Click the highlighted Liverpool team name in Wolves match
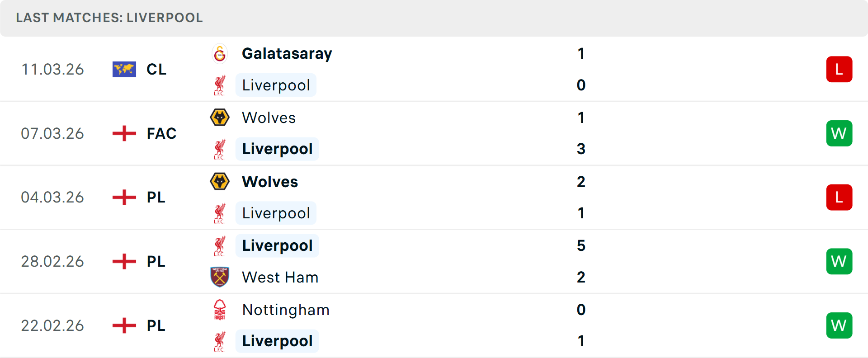This screenshot has width=868, height=358. click(x=277, y=149)
